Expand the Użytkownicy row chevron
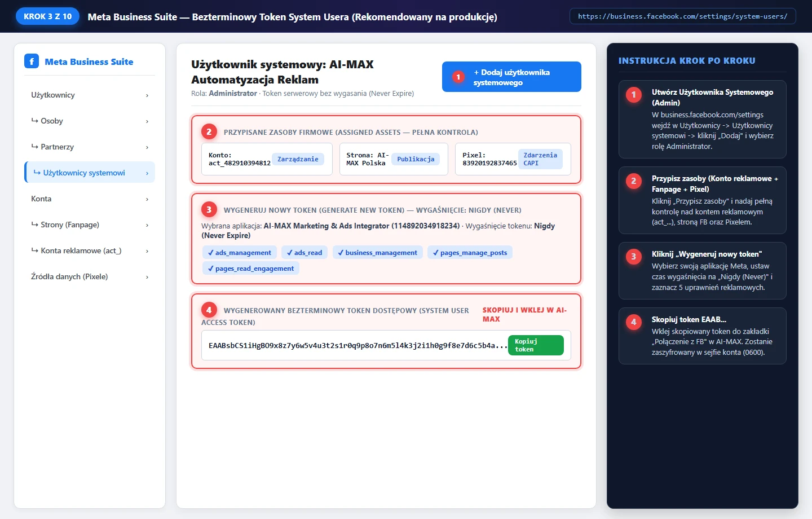 pyautogui.click(x=147, y=95)
